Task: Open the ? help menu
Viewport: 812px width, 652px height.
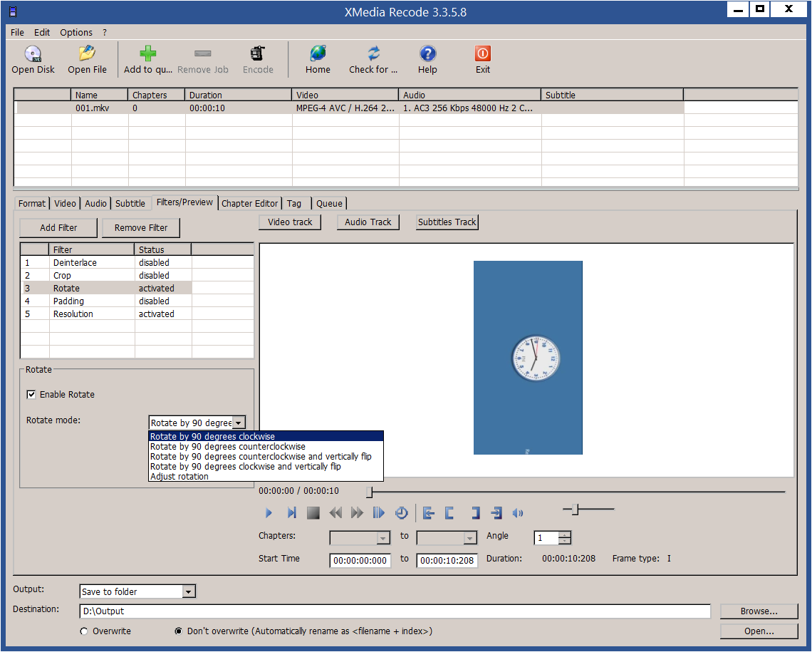Action: pos(105,32)
